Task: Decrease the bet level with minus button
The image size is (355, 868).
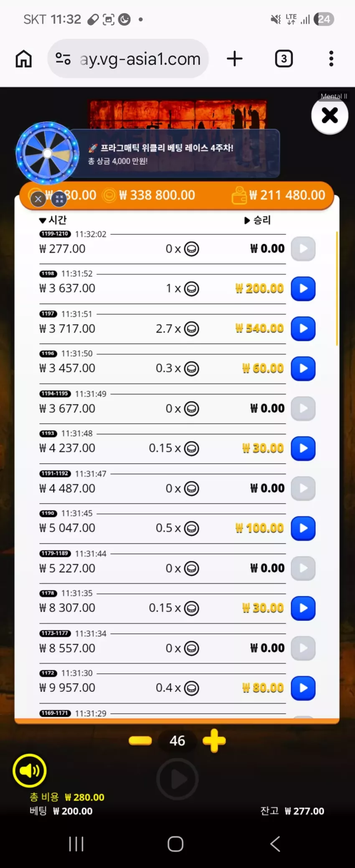Action: (x=140, y=741)
